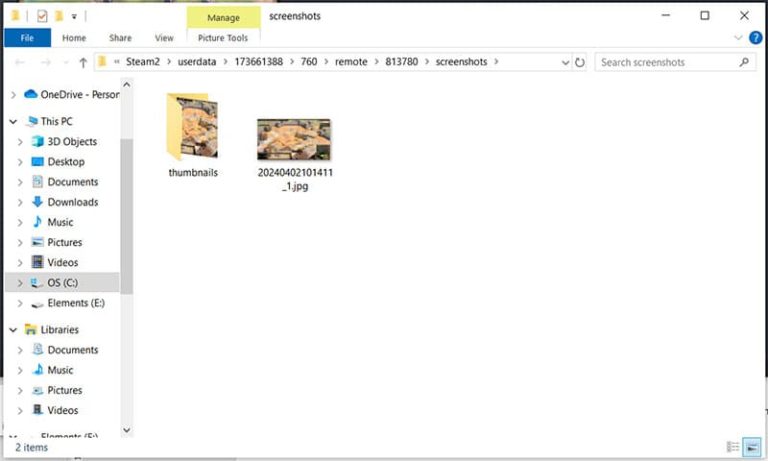Switch to large icons view
768x461 pixels.
(x=753, y=447)
